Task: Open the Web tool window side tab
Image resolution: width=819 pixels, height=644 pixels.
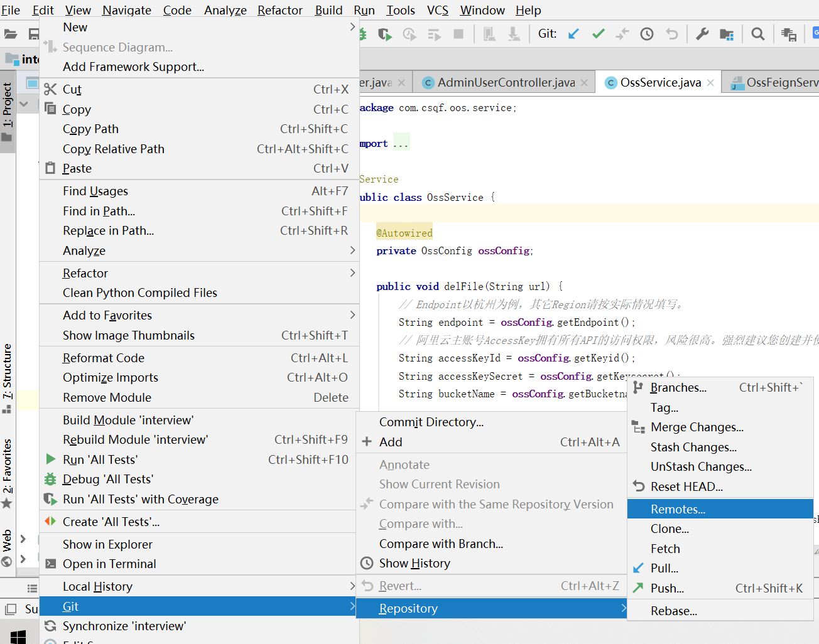Action: click(x=8, y=548)
